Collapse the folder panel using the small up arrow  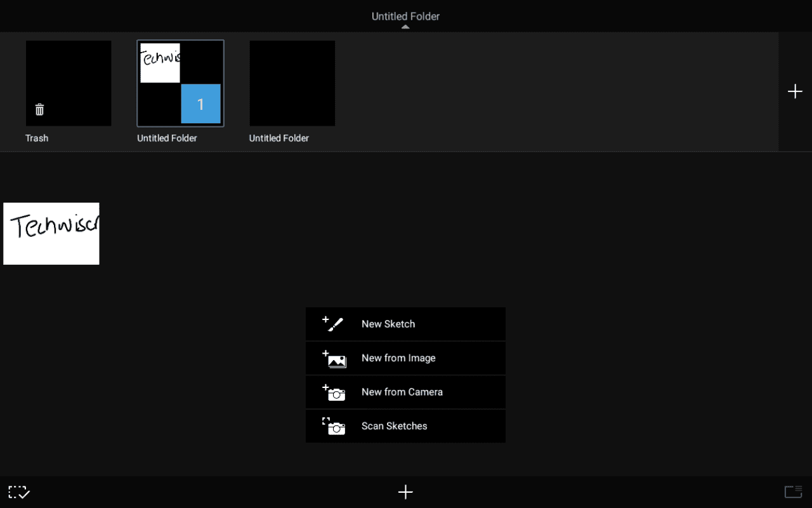[405, 27]
